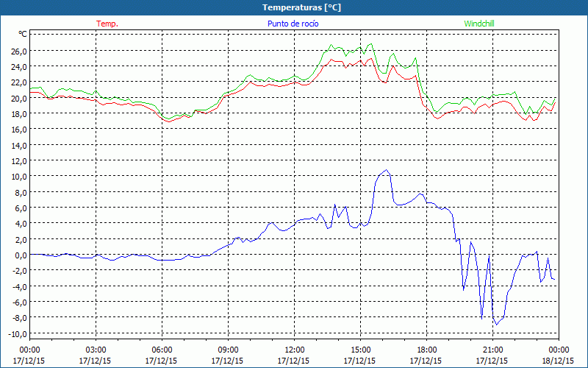Image resolution: width=588 pixels, height=368 pixels.
Task: Click the '18/12/15' date label
Action: point(558,361)
